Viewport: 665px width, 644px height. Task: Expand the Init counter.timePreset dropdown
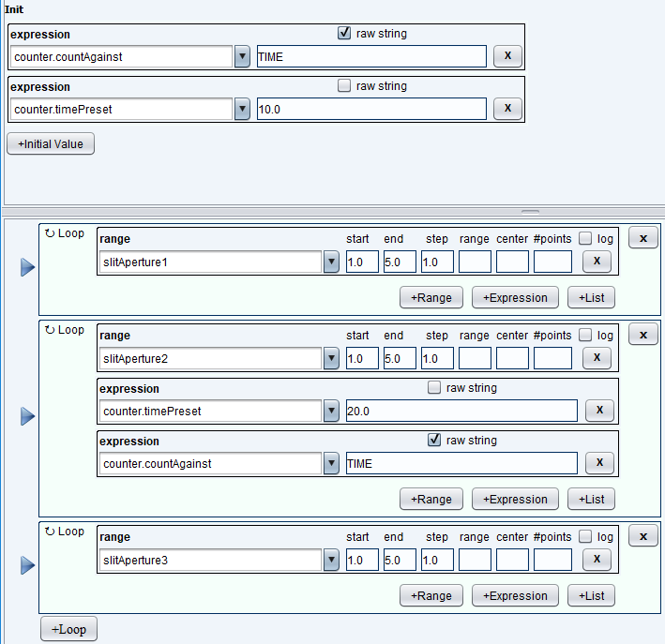(242, 110)
